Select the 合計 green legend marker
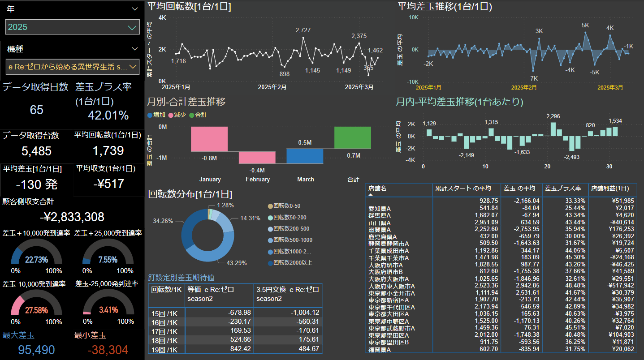 tap(192, 115)
